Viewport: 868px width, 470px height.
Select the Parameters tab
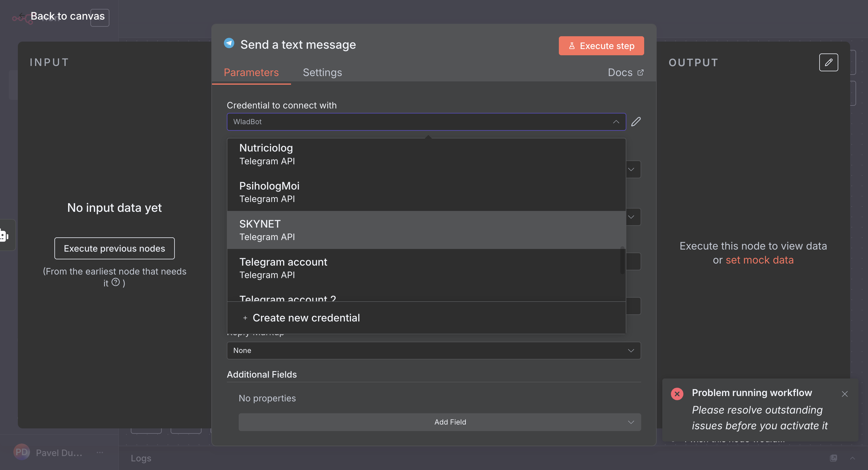[251, 72]
